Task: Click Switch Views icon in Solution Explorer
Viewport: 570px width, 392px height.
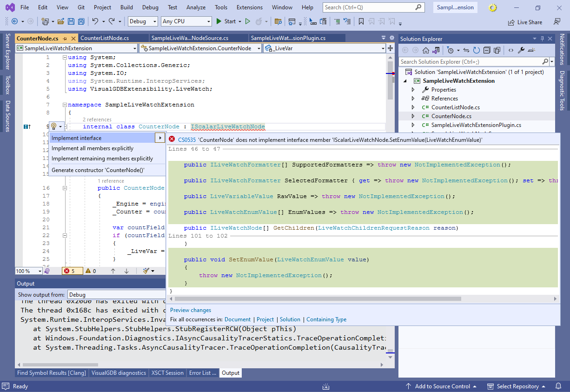Action: coord(436,50)
